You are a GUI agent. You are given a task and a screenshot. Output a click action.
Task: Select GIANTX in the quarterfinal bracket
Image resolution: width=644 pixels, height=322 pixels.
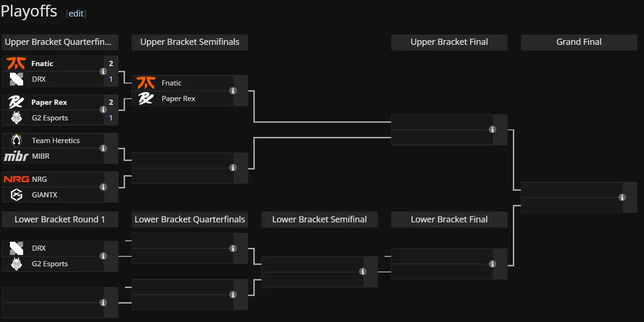(44, 195)
